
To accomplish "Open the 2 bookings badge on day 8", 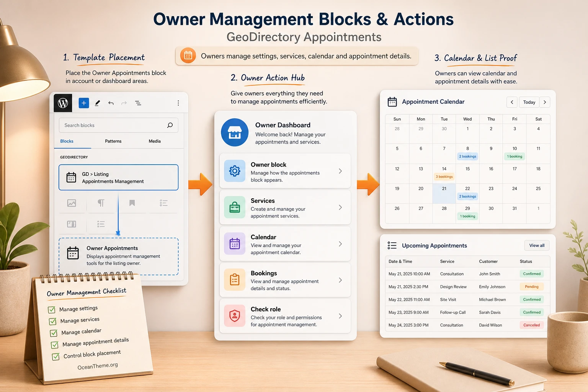I will pos(468,157).
